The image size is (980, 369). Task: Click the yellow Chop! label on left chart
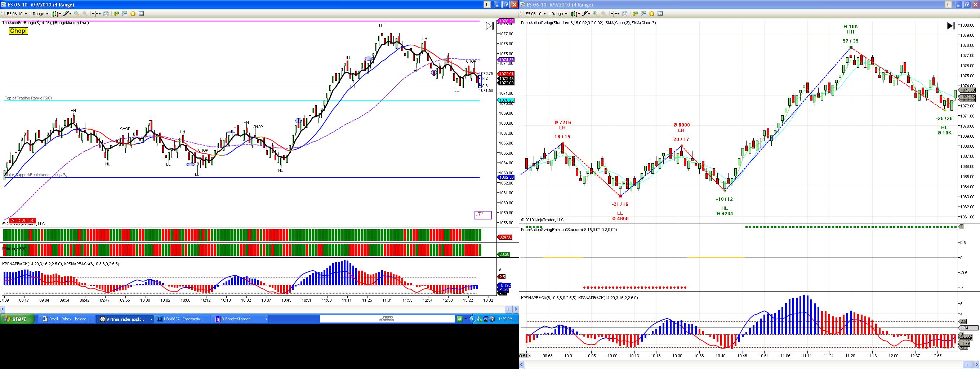(18, 31)
